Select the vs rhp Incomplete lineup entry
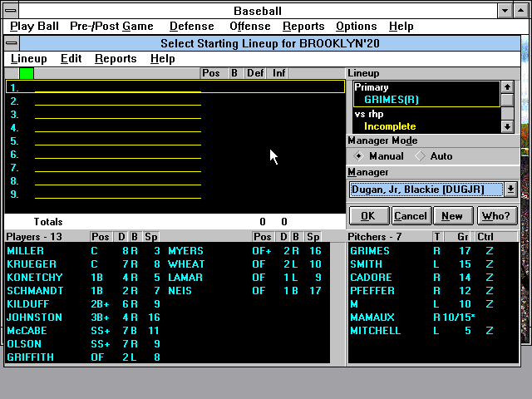The image size is (532, 399). click(389, 126)
